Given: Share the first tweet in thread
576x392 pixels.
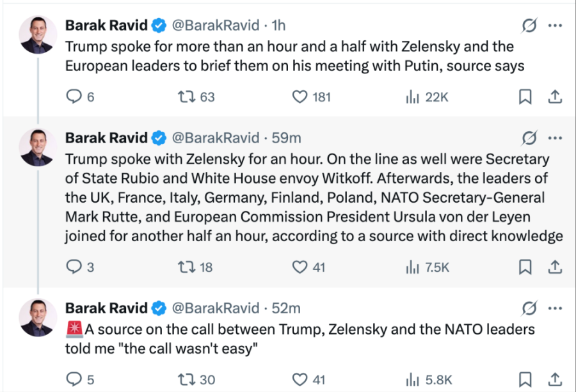Looking at the screenshot, I should point(556,97).
